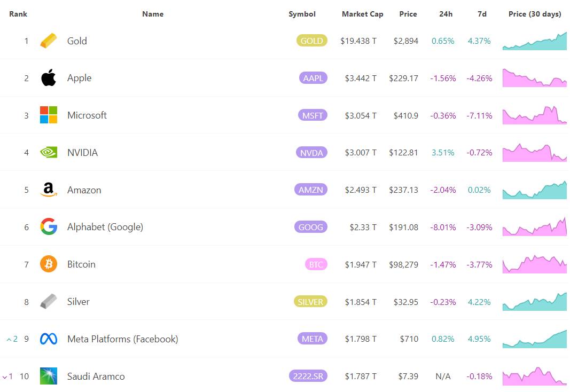Viewport: 570px width, 392px height.
Task: Open the Apple company link
Action: click(x=79, y=78)
